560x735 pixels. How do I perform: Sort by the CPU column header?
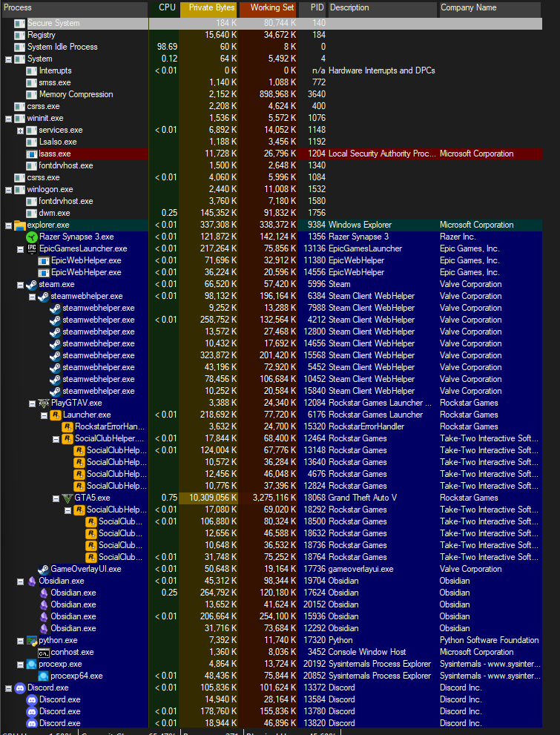pos(164,8)
